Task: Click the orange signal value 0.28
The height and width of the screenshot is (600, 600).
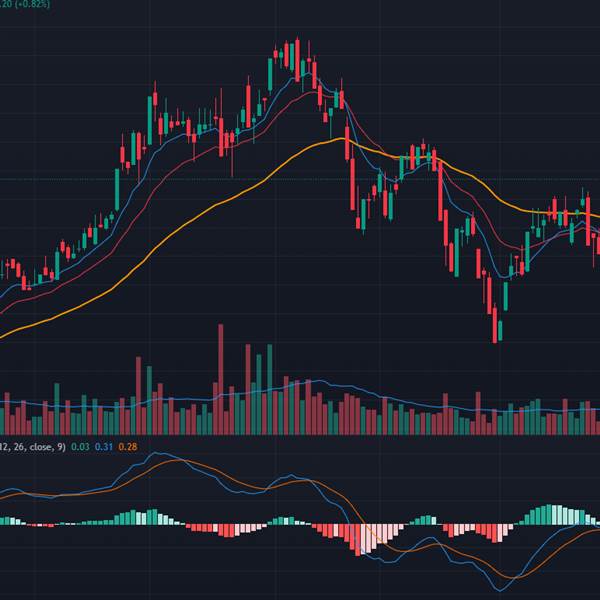Action: (127, 447)
